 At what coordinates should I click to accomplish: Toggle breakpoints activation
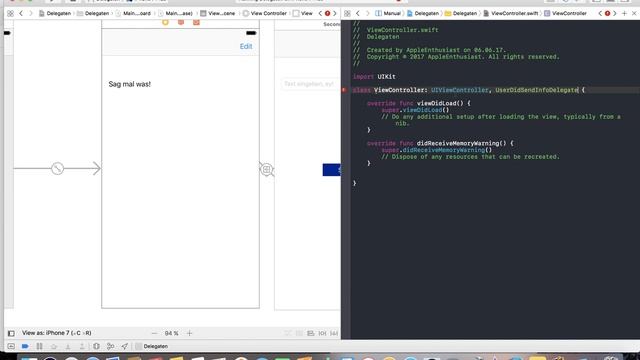25,346
